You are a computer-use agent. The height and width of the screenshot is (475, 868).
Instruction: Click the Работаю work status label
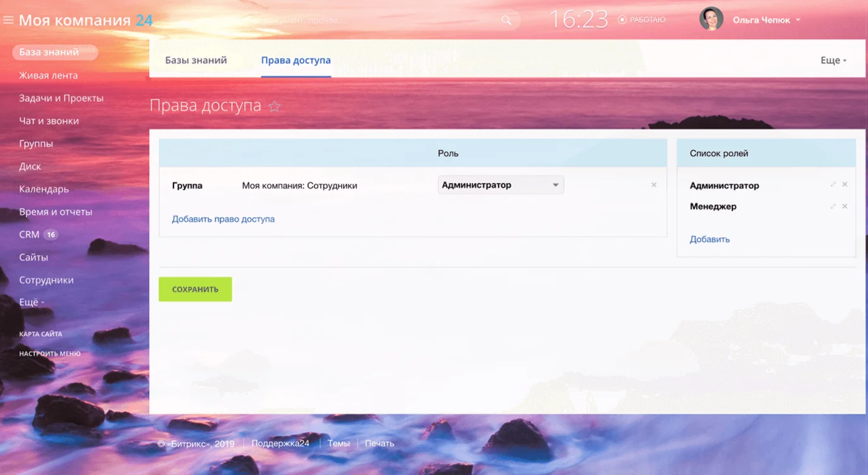pos(647,19)
